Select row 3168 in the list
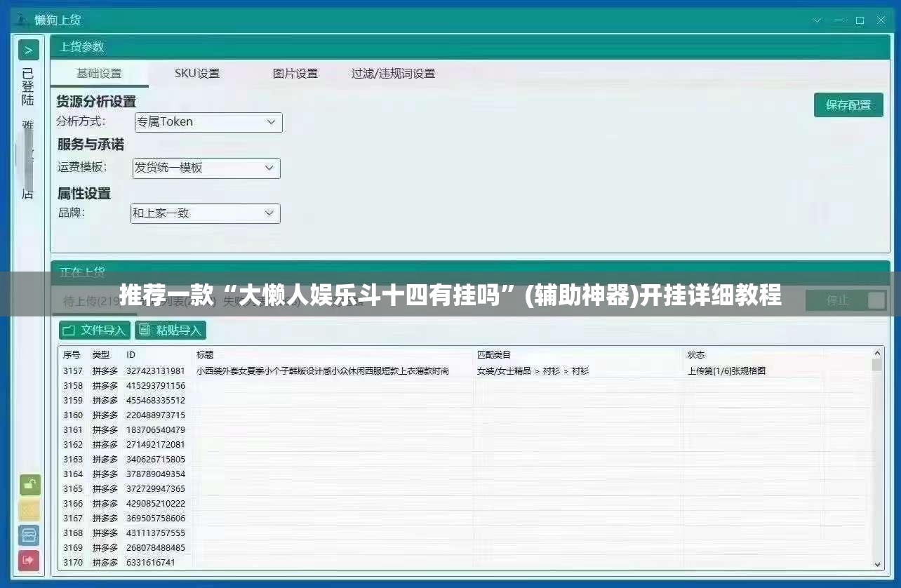 [x=465, y=533]
